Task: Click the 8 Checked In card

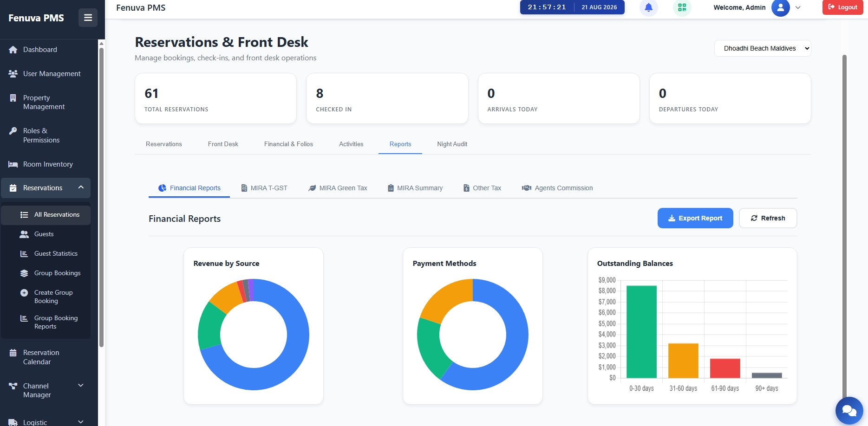Action: [387, 98]
